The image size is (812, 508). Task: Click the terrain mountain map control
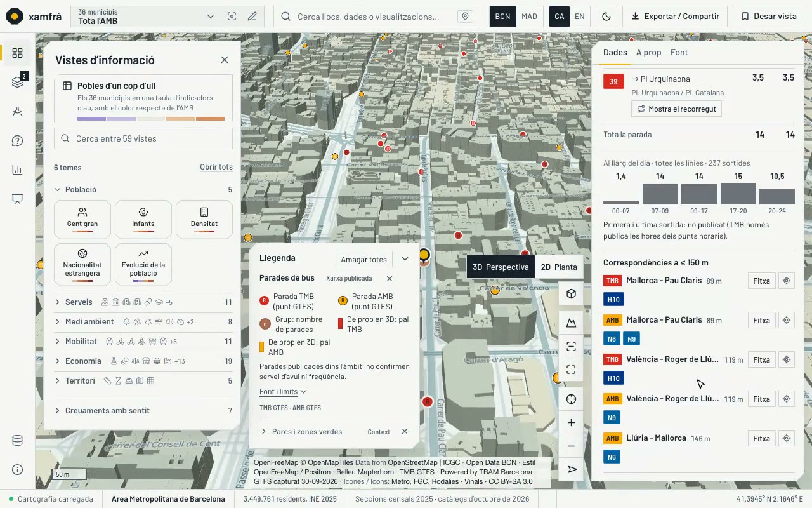pos(571,323)
